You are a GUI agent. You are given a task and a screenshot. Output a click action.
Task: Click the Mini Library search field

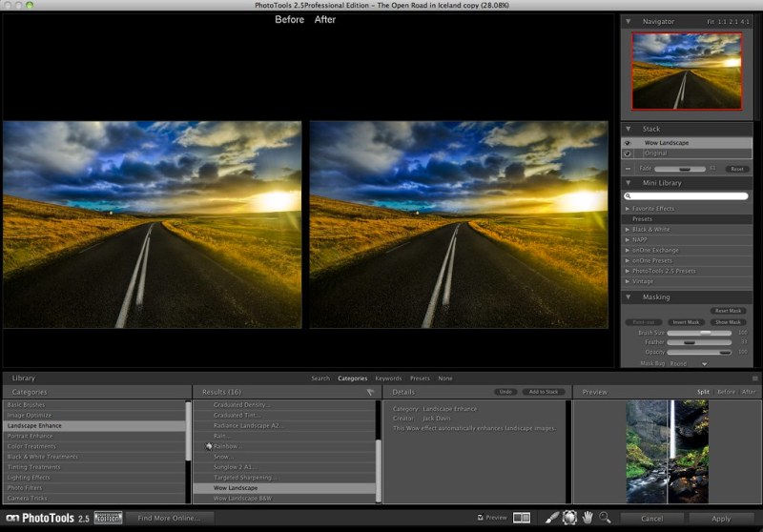[686, 195]
